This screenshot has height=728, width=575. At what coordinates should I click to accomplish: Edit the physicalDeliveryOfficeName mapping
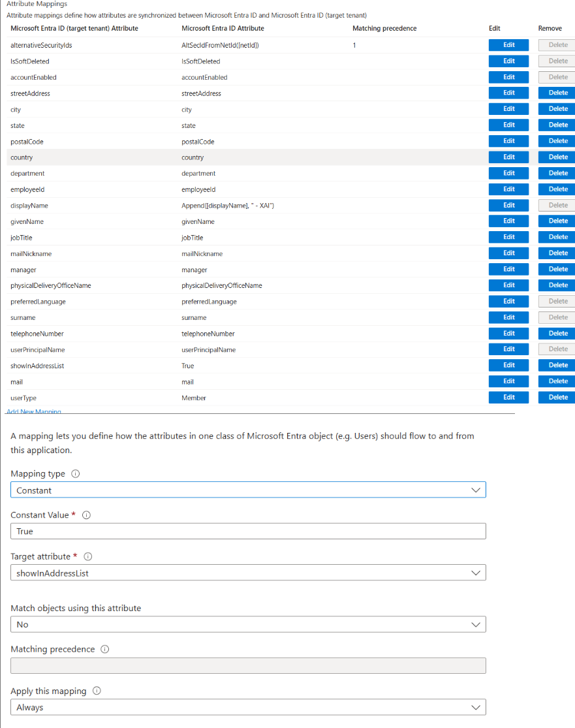point(508,285)
